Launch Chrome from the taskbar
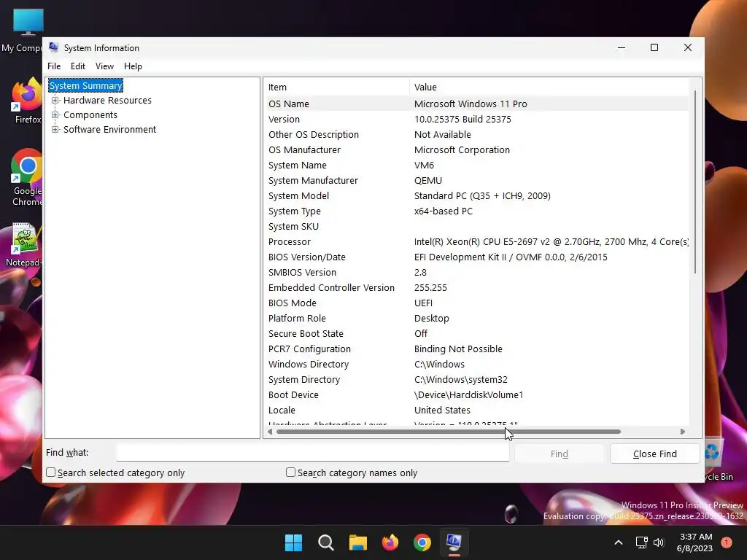 pos(422,542)
